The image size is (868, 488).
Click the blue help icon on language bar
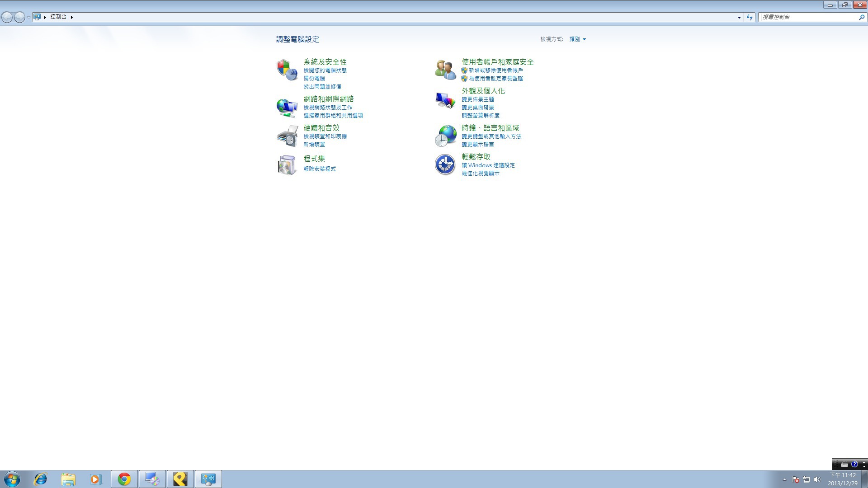coord(854,465)
